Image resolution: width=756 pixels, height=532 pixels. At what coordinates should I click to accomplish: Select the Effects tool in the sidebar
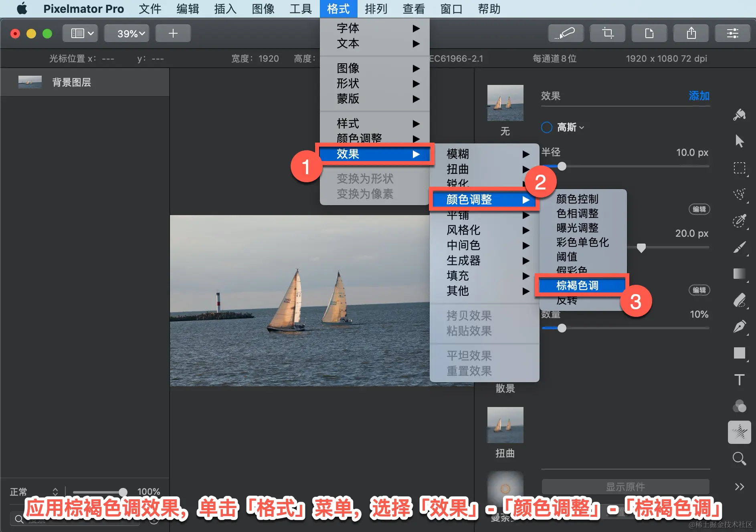739,432
